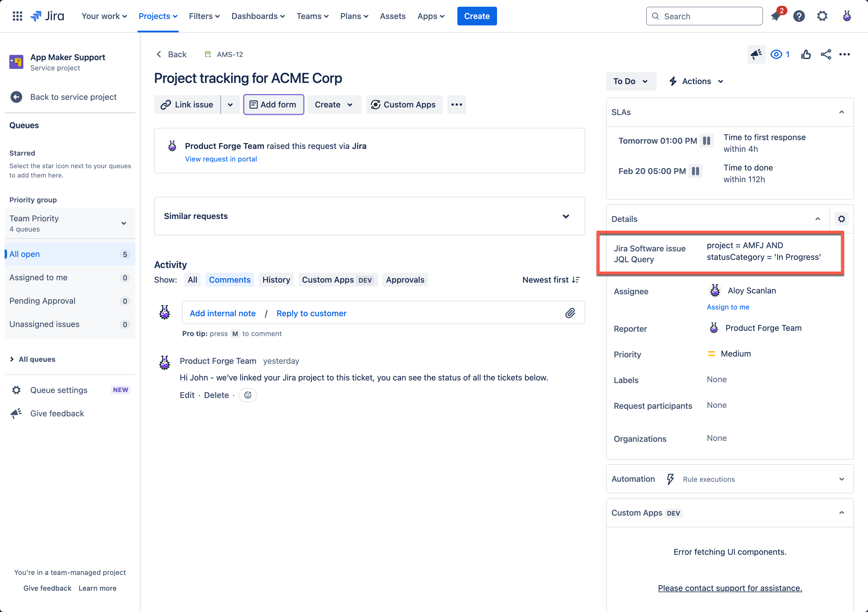This screenshot has height=612, width=868.
Task: Click the Give feedback megaphone in sidebar
Action: coord(16,413)
